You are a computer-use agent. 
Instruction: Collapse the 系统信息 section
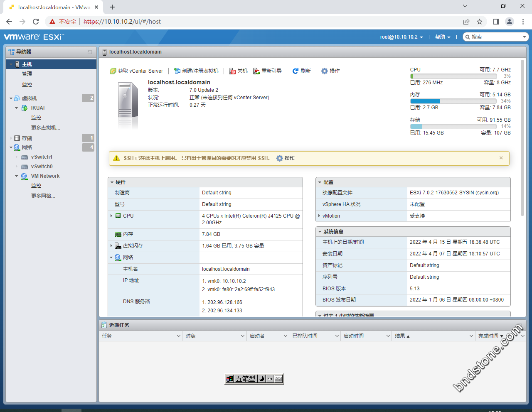coord(320,232)
